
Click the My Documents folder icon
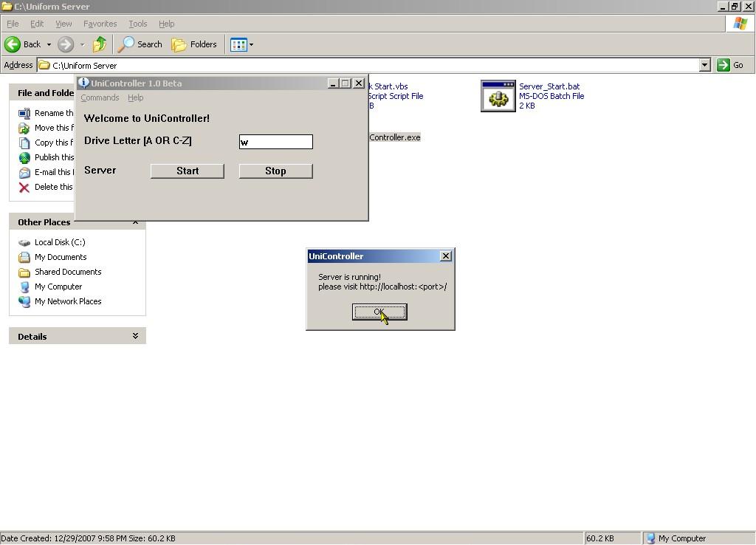tap(24, 258)
